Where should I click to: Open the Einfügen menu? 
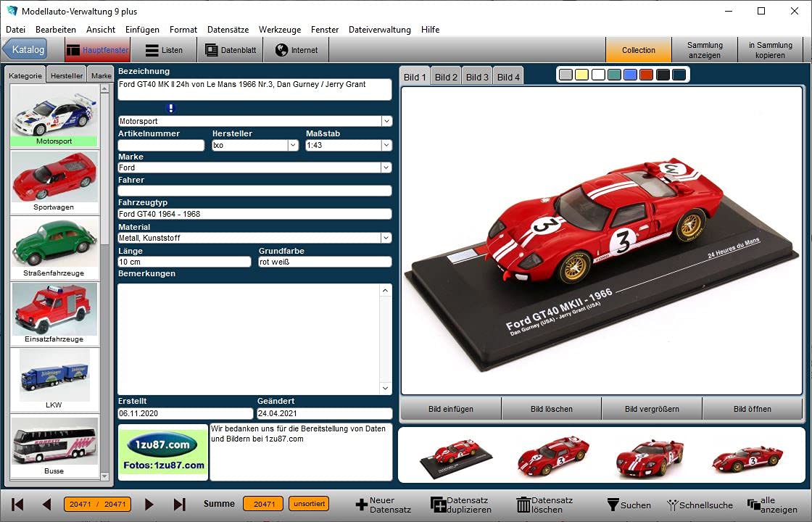(x=142, y=30)
